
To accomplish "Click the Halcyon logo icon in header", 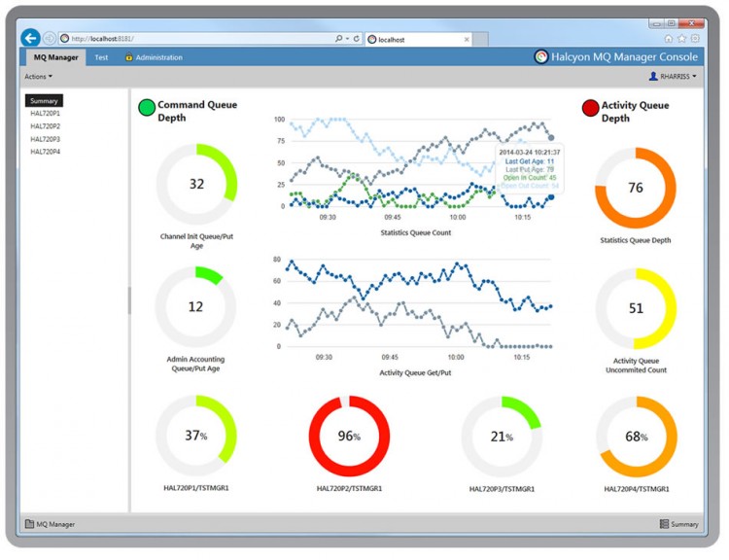I will point(541,57).
